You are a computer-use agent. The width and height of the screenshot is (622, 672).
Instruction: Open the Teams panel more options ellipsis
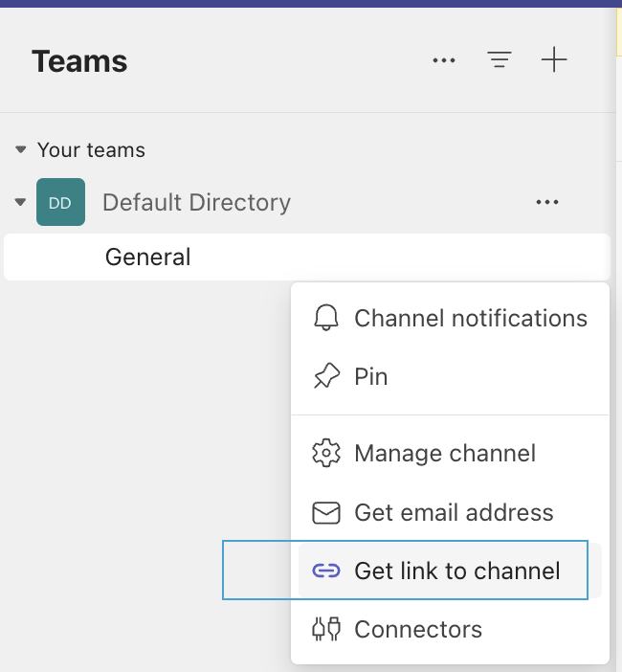pyautogui.click(x=444, y=60)
